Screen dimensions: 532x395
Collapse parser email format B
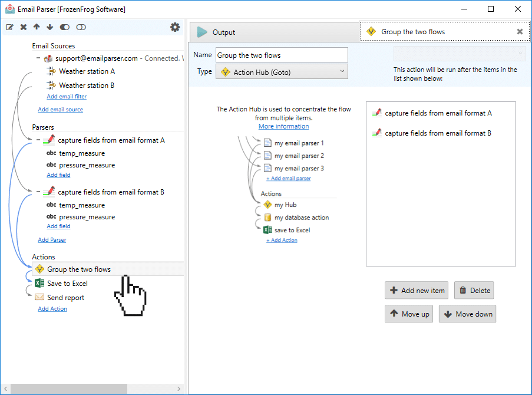[x=38, y=192]
